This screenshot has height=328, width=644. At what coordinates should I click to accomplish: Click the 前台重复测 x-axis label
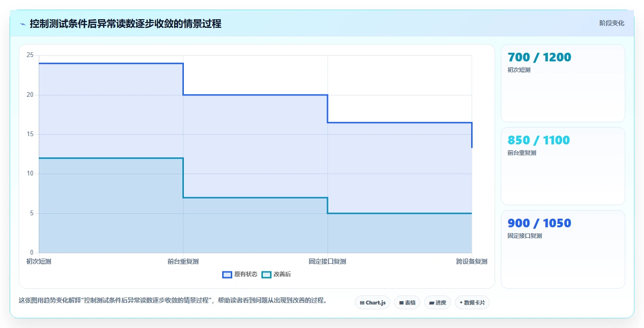coord(183,261)
